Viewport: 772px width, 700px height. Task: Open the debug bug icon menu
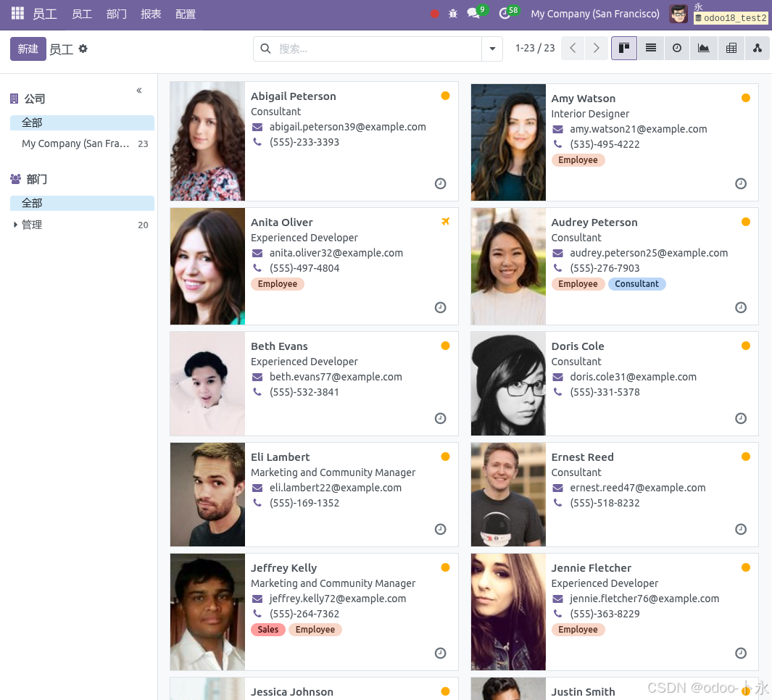[x=453, y=14]
